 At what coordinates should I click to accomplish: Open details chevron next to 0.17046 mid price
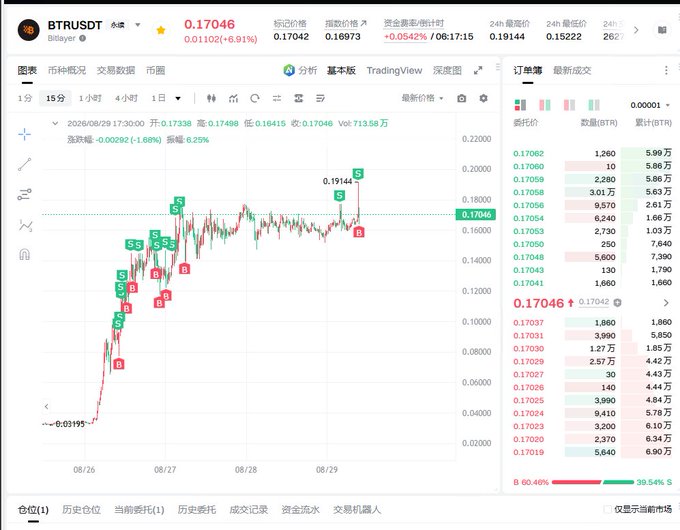point(666,303)
